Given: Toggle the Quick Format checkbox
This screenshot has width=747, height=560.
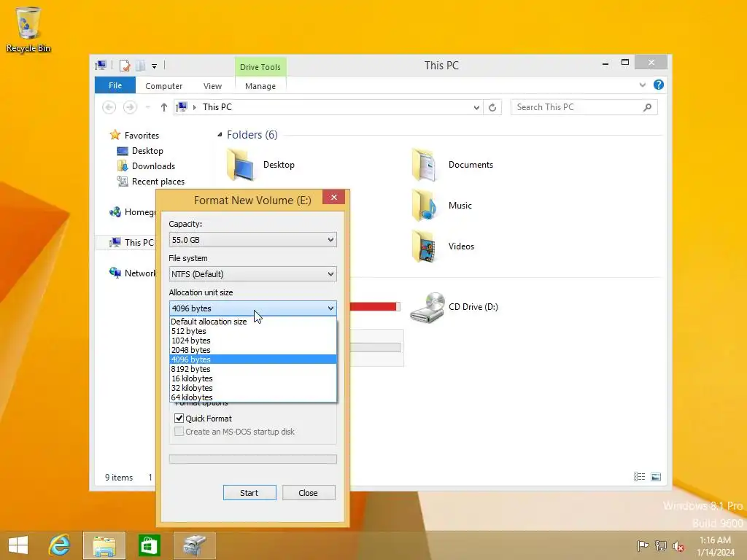Looking at the screenshot, I should 179,418.
